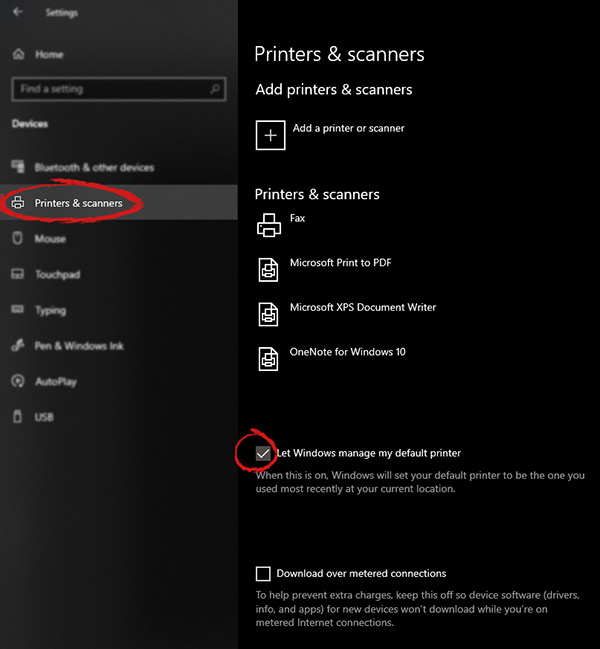The width and height of the screenshot is (600, 649).
Task: Click the Mouse icon in sidebar
Action: tap(17, 238)
